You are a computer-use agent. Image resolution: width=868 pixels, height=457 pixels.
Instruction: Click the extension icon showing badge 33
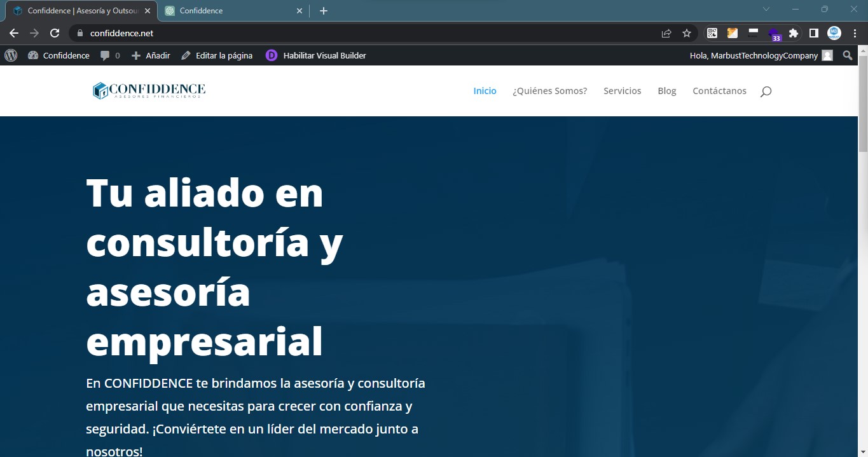pos(774,32)
